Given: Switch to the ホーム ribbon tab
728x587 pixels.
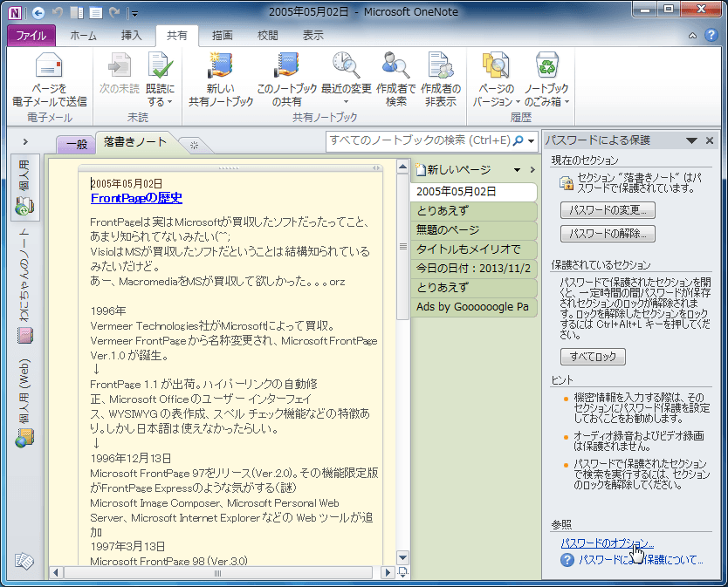Looking at the screenshot, I should (84, 36).
